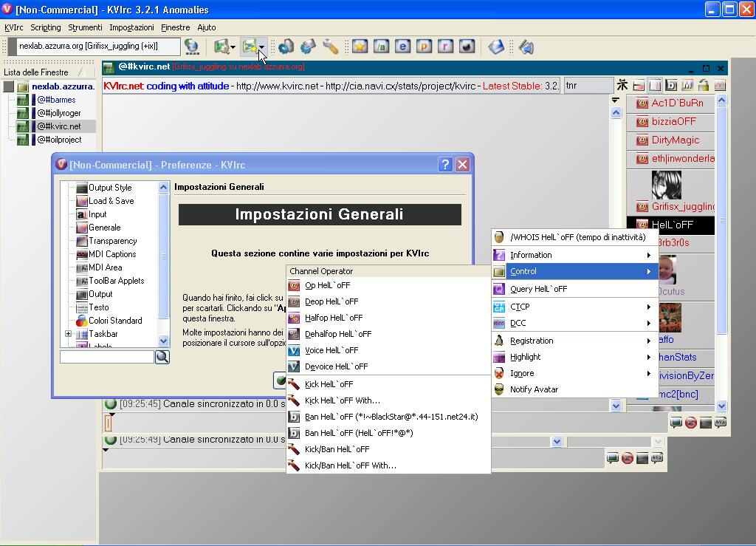Click the triangle icon beside Lista delle Finestre
756x546 pixels.
(x=83, y=72)
